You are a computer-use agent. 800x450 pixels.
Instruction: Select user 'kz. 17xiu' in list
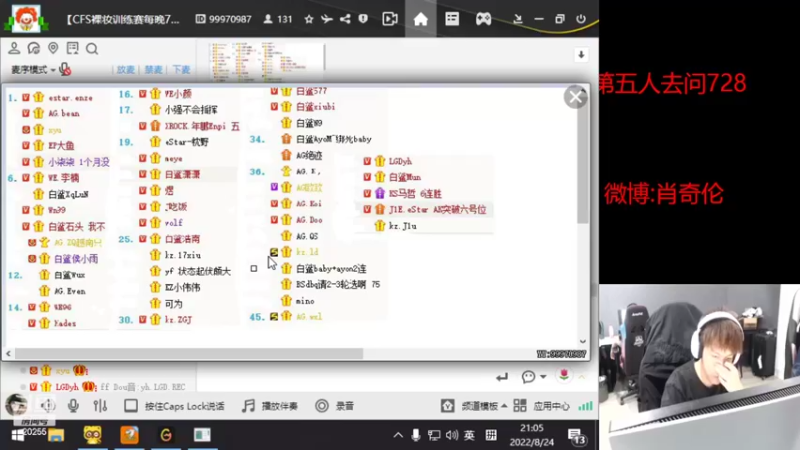point(183,255)
